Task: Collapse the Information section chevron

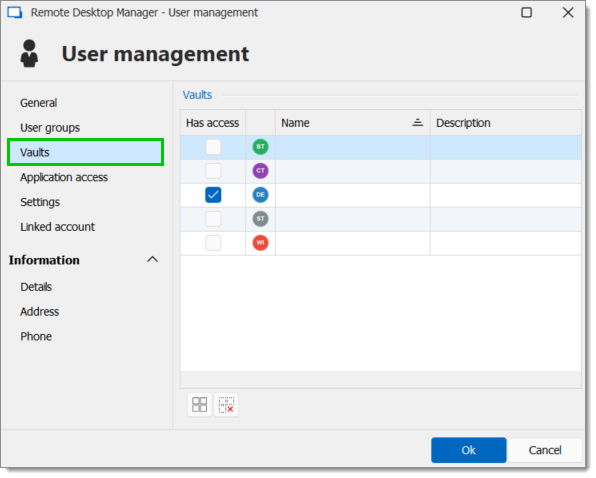Action: tap(152, 260)
